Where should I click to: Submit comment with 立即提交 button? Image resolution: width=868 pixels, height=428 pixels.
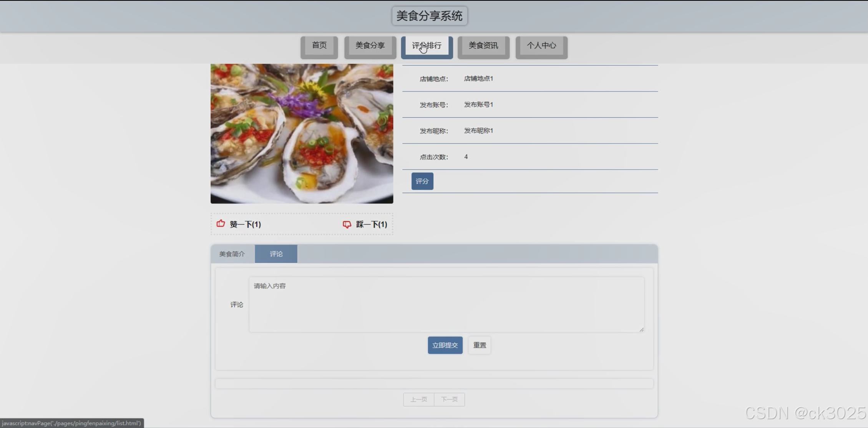[x=445, y=345]
